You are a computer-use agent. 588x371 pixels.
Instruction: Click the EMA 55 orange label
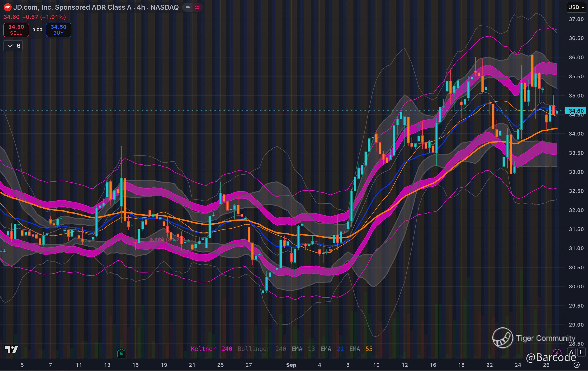[x=361, y=349]
